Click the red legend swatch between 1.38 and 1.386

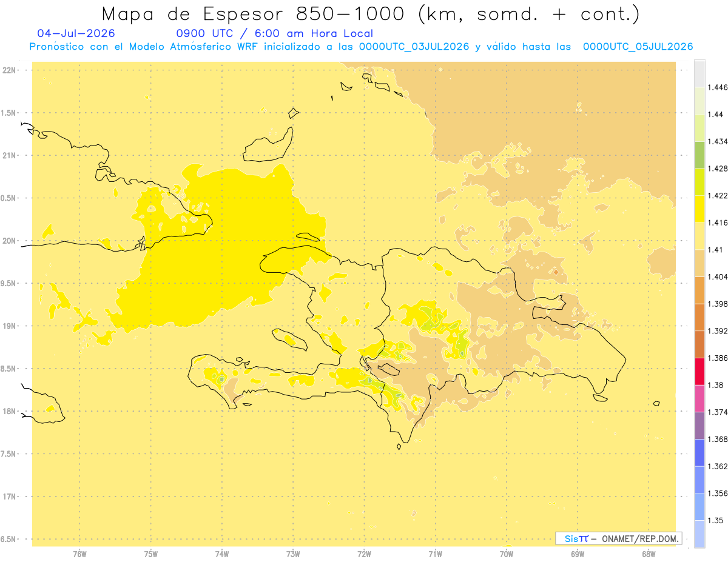[x=699, y=372]
